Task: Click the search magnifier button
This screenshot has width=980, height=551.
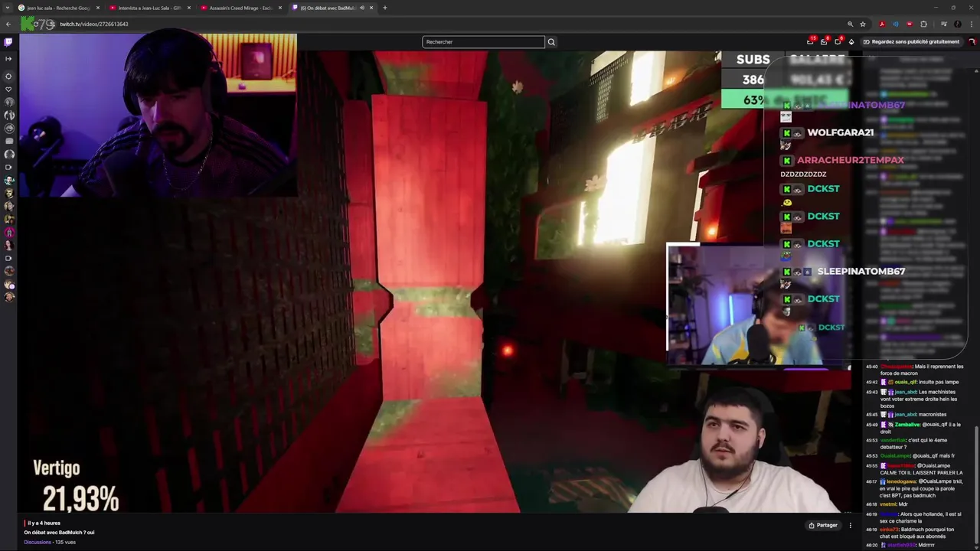Action: click(551, 42)
